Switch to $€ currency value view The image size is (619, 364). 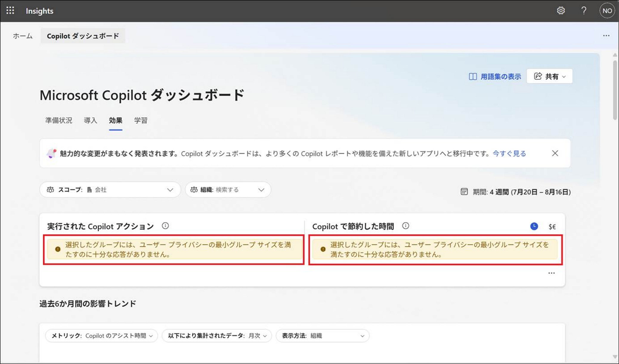(x=552, y=227)
